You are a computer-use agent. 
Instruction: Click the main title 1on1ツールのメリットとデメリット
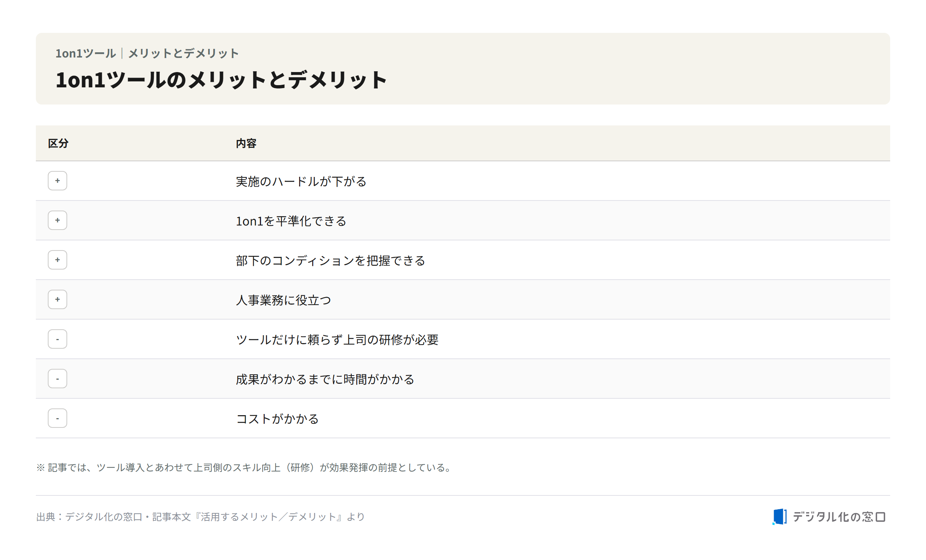(221, 80)
